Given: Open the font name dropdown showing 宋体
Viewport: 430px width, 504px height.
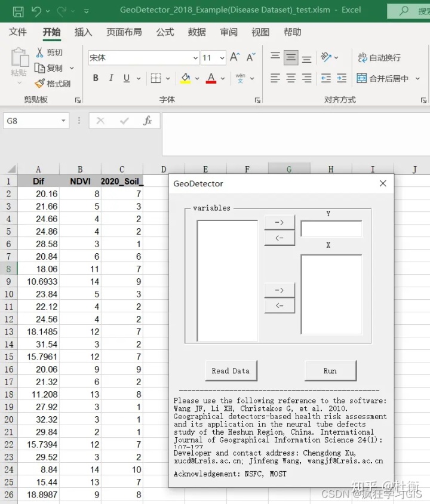Looking at the screenshot, I should point(195,58).
